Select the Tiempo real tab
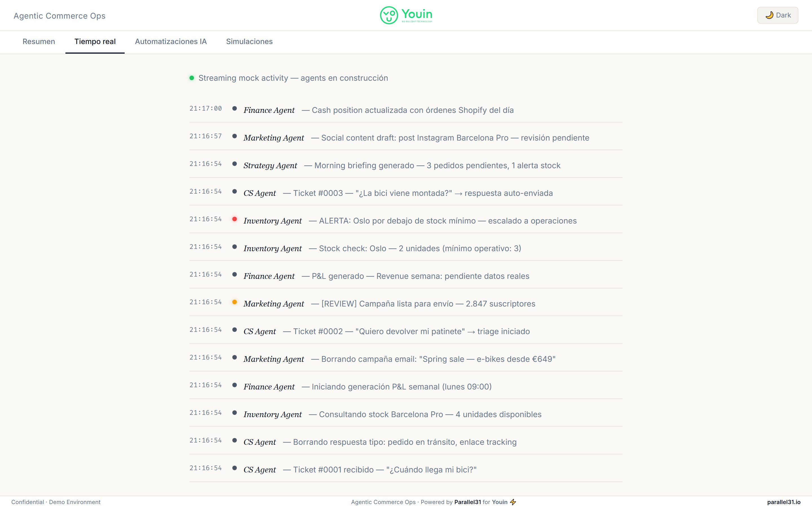 coord(95,42)
